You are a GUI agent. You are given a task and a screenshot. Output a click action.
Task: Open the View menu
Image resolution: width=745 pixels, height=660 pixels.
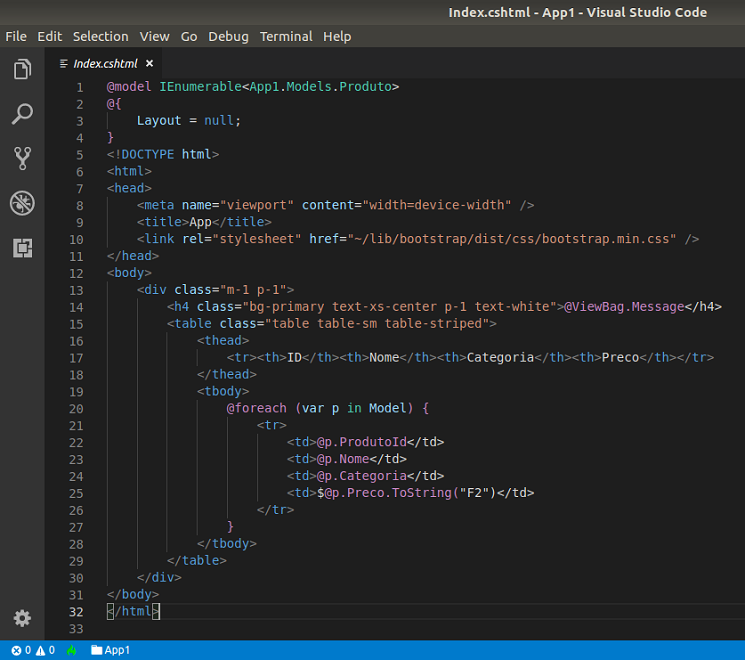pos(154,36)
